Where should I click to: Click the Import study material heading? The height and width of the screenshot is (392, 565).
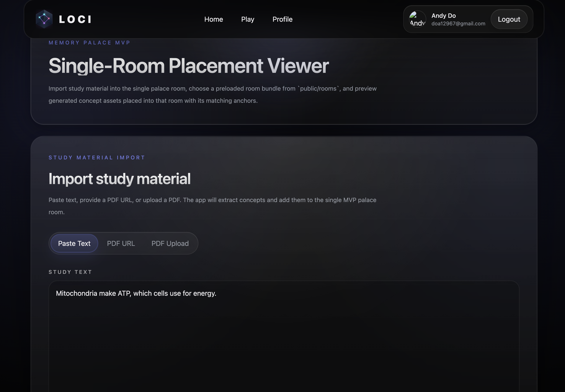click(x=119, y=179)
